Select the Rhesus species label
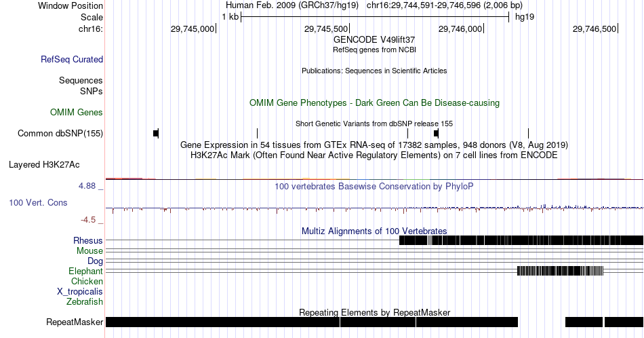The height and width of the screenshot is (338, 644). pos(88,240)
